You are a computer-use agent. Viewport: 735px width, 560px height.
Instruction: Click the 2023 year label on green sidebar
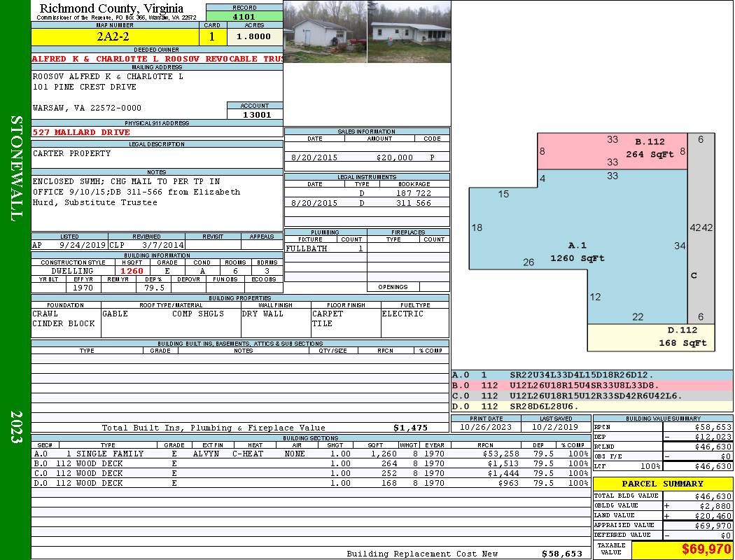click(16, 427)
